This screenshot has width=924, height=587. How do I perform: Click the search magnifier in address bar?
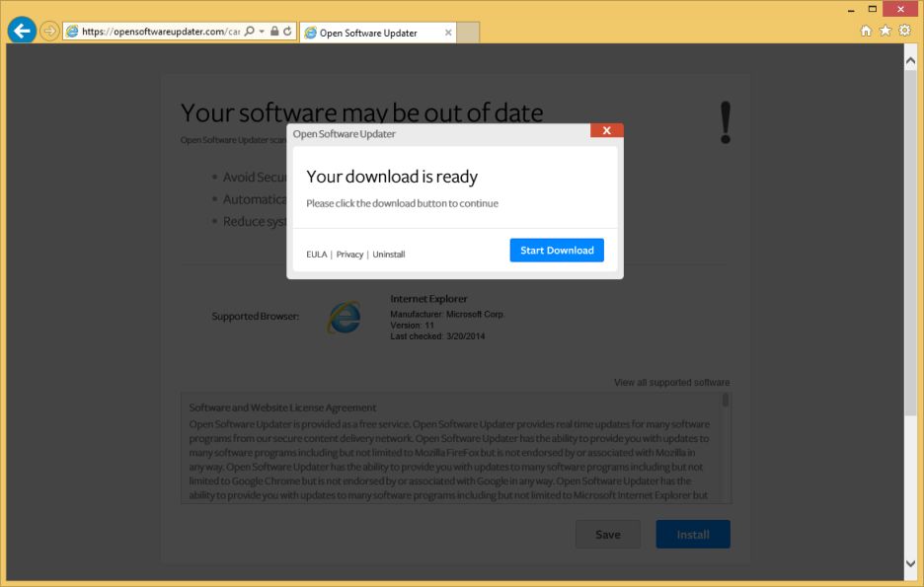click(250, 32)
